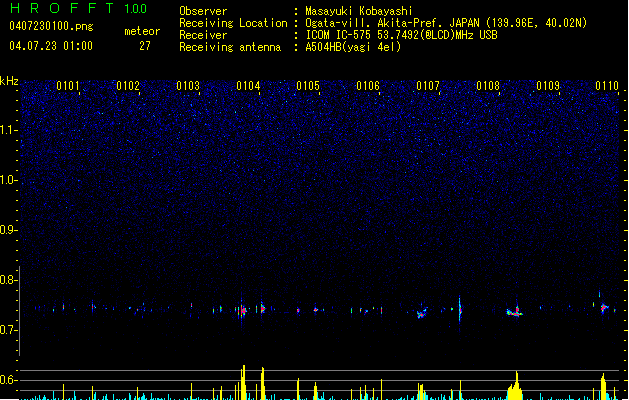
Task: Click antenna text A504HB(yagi 4el)
Action: pos(353,47)
